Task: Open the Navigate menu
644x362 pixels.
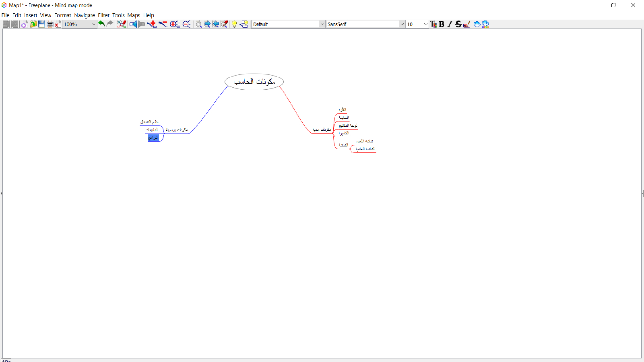Action: (85, 15)
